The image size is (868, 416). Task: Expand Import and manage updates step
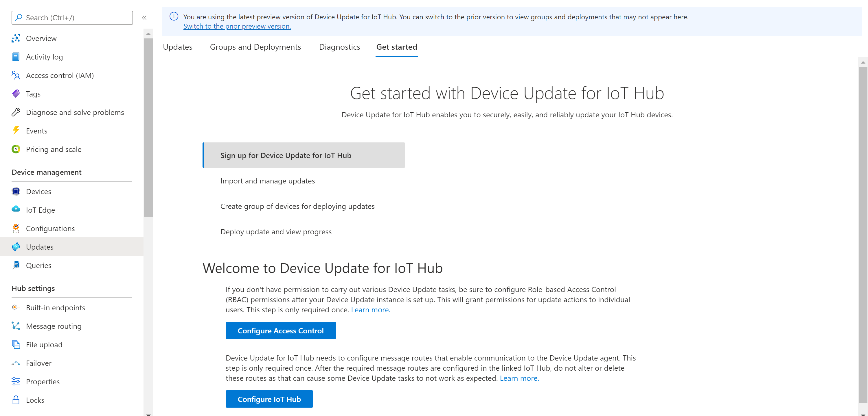click(x=267, y=181)
